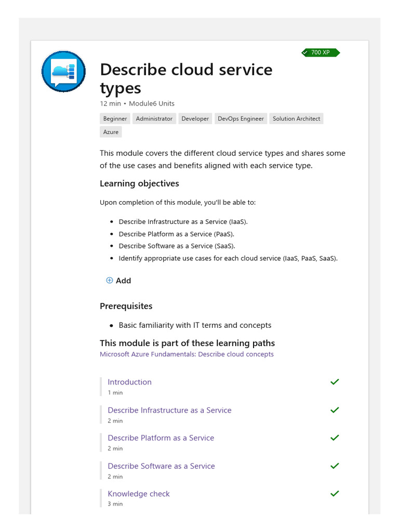
Task: Select the DevOps Engineer tag
Action: coord(241,118)
